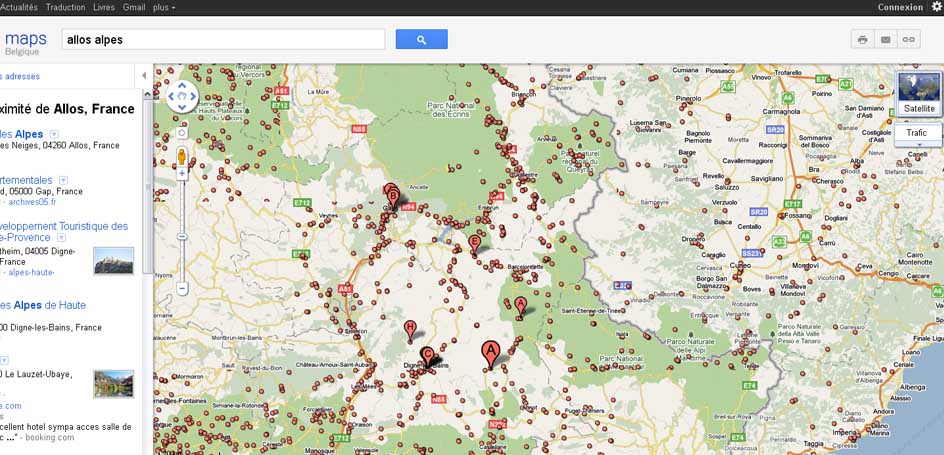Pan the map up with the arrow
Viewport: 944px width, 455px height.
click(182, 86)
